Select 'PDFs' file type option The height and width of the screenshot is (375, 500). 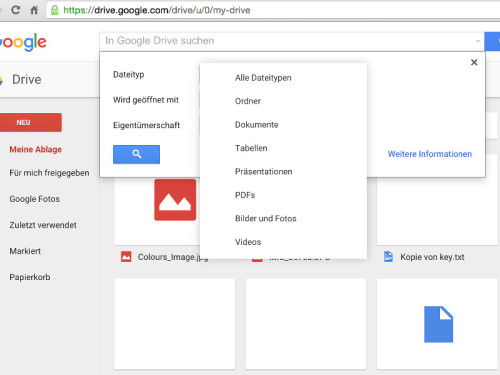[245, 195]
